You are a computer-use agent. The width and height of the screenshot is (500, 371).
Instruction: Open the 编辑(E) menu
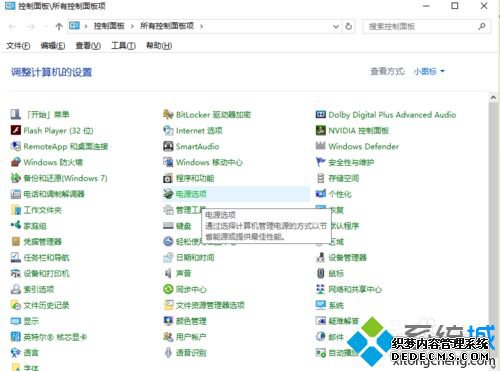coord(53,46)
